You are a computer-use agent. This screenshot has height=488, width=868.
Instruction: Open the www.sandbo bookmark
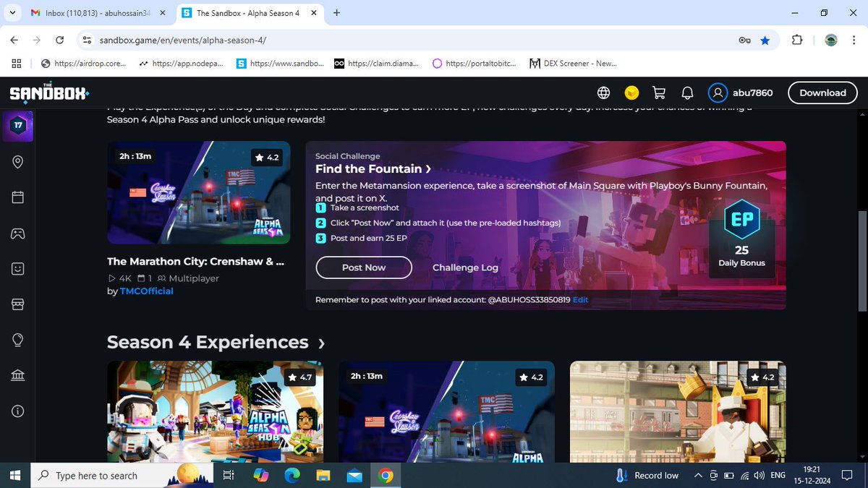click(280, 64)
